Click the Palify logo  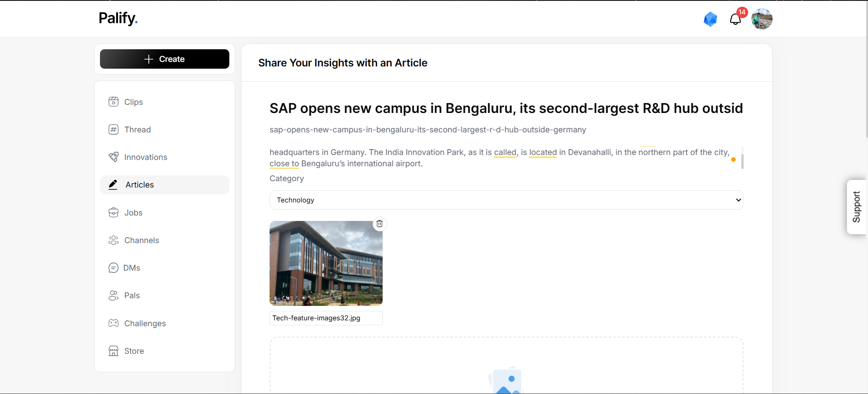tap(118, 19)
